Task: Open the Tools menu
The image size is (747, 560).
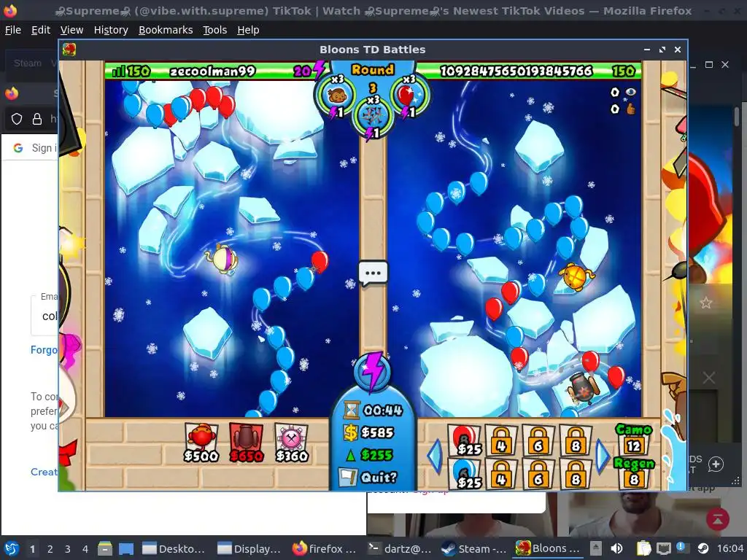Action: click(x=215, y=30)
